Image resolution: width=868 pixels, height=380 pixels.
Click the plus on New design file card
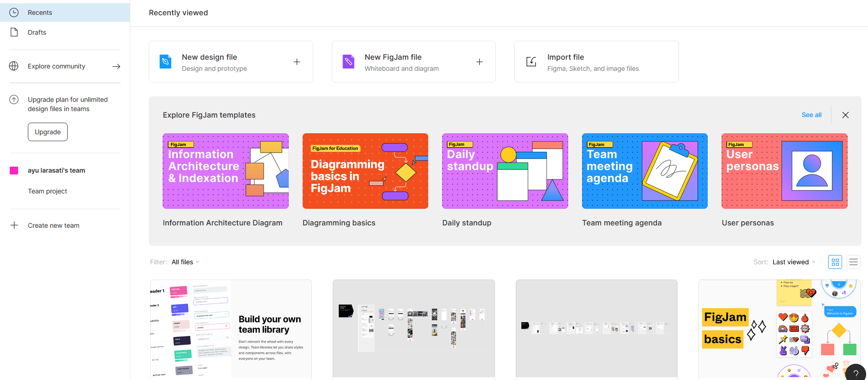pyautogui.click(x=297, y=62)
